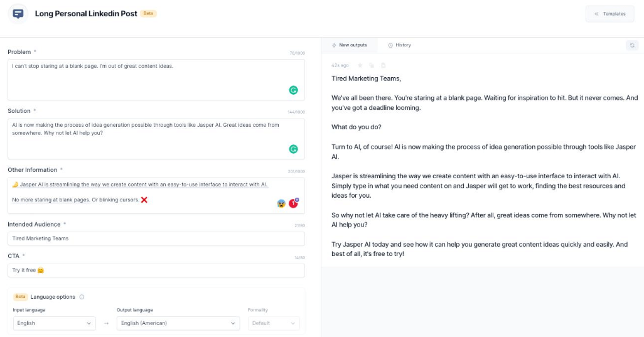The height and width of the screenshot is (337, 644).
Task: Click into the CTA text field
Action: point(156,270)
